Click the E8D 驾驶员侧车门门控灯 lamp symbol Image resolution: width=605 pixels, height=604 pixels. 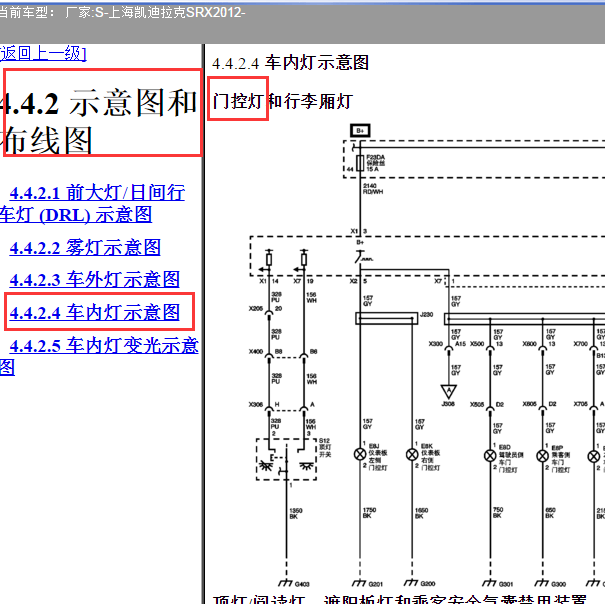click(490, 456)
